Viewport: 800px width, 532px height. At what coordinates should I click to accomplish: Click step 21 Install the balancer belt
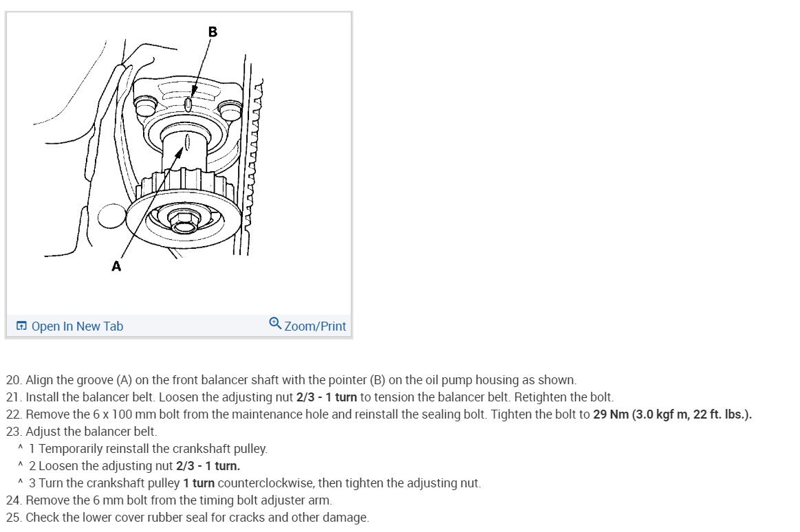[310, 397]
